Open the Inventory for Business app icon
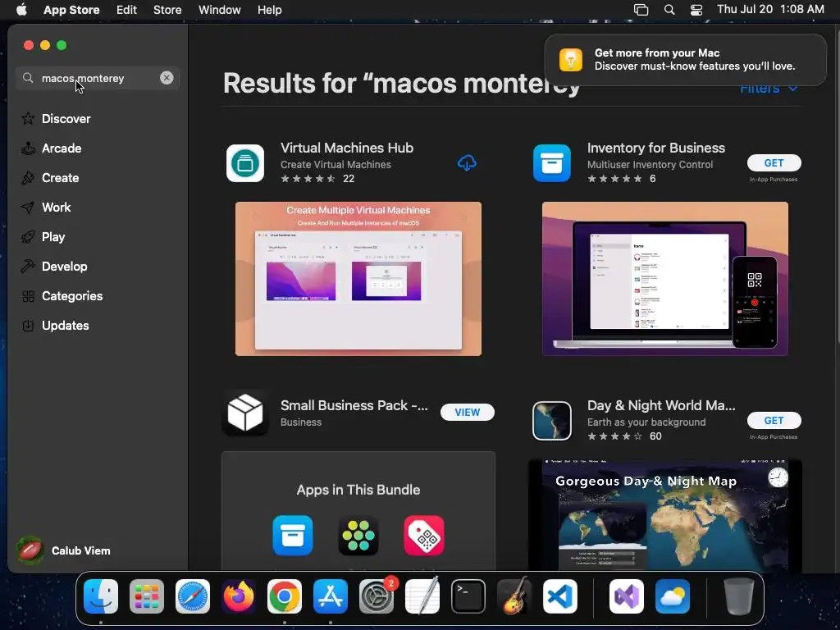 552,163
